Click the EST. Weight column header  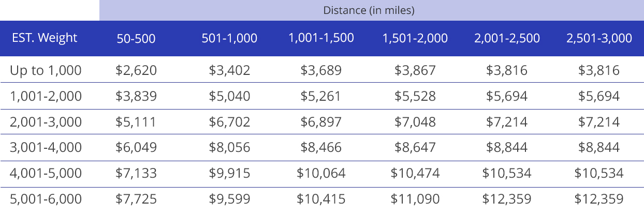[x=45, y=38]
